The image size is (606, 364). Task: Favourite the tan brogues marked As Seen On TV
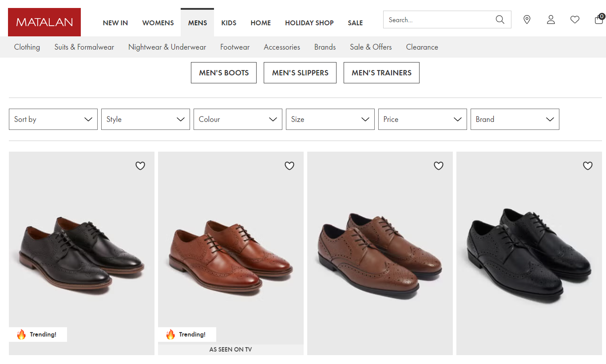[289, 166]
